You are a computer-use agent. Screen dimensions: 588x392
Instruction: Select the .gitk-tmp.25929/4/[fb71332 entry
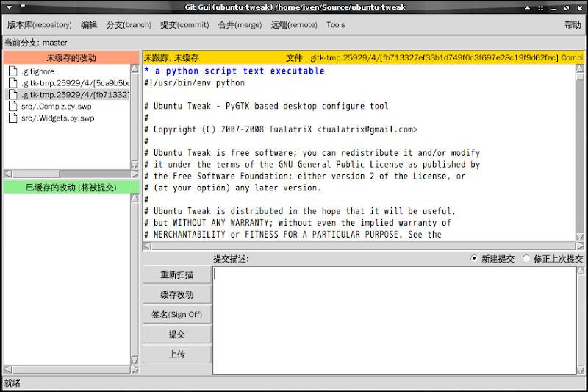[x=75, y=95]
